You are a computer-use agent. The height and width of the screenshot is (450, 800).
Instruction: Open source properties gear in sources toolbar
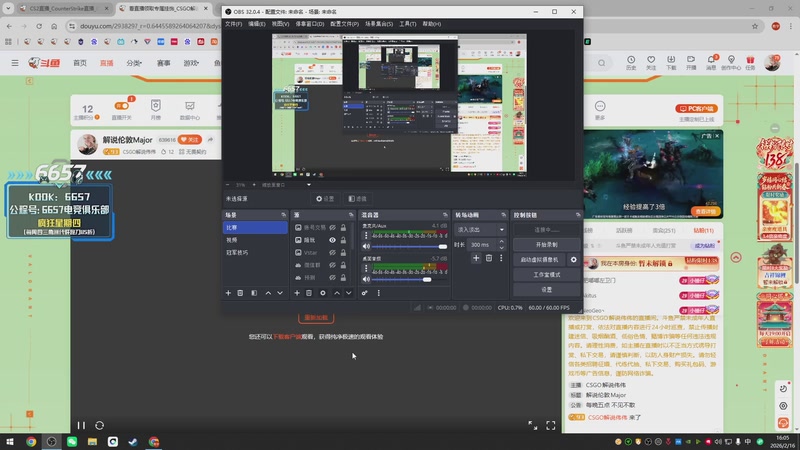tap(322, 293)
